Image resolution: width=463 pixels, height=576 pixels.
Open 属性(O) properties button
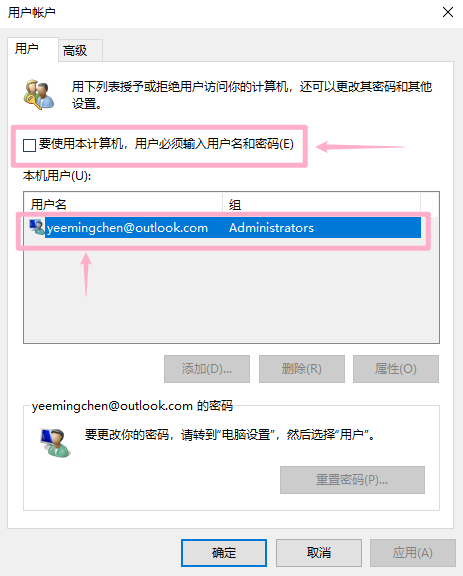click(x=396, y=369)
